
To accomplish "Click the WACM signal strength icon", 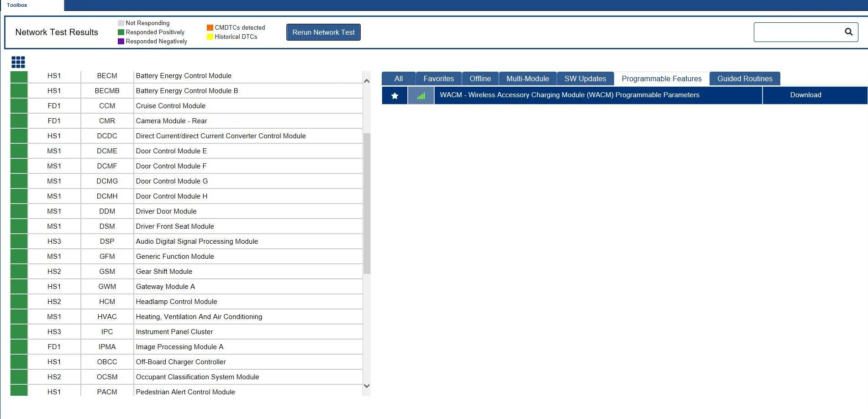I will coord(421,95).
